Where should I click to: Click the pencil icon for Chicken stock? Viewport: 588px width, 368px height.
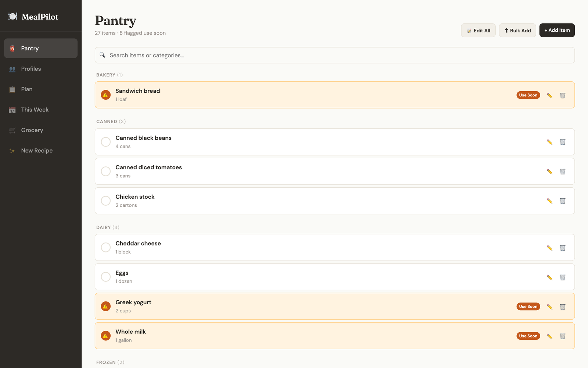click(x=549, y=201)
